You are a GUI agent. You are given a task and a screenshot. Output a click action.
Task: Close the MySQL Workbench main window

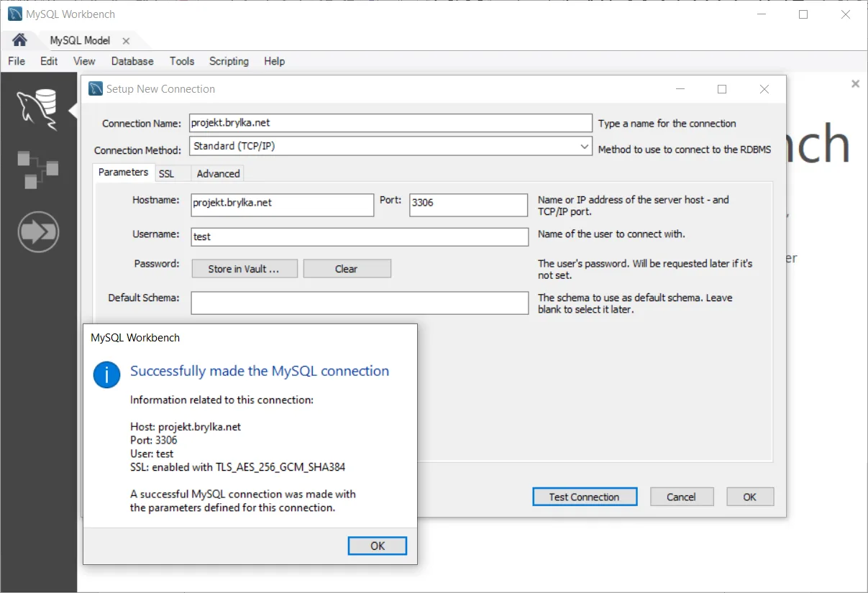tap(846, 14)
